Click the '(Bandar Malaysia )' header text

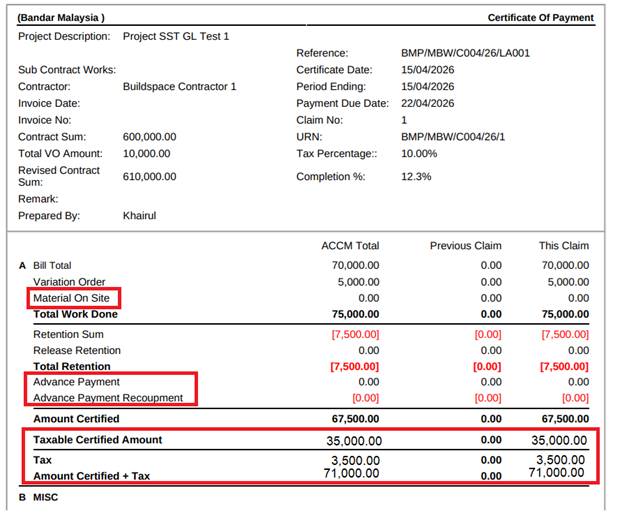tap(61, 18)
